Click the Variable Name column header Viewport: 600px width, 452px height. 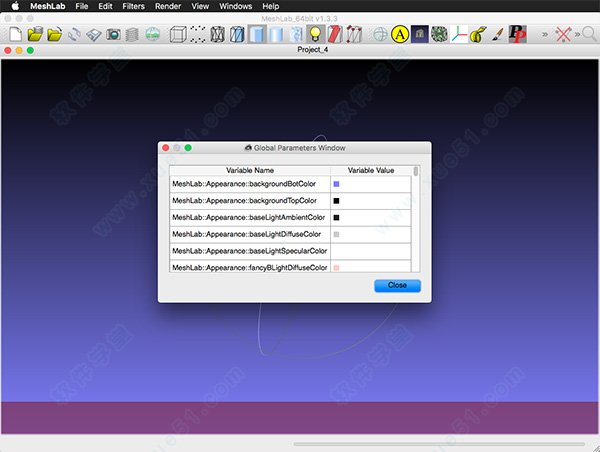point(250,170)
